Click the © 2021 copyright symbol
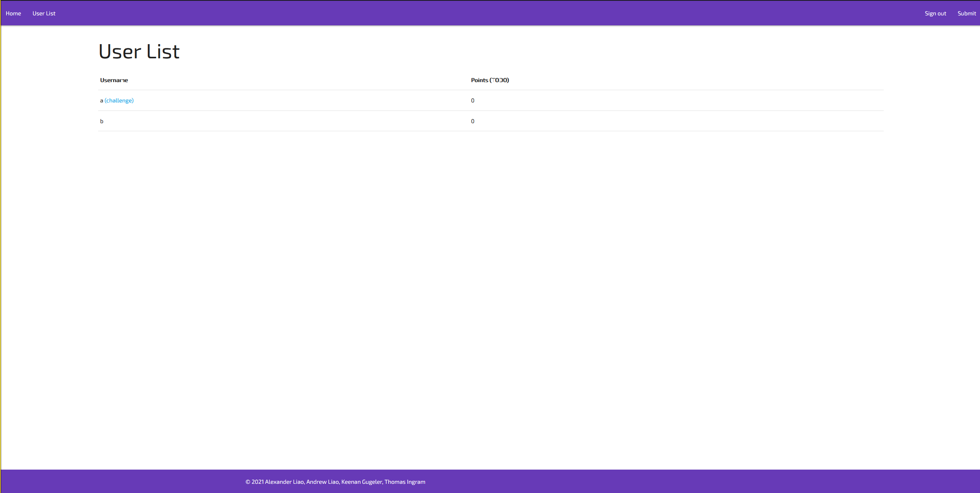Image resolution: width=980 pixels, height=493 pixels. [x=248, y=482]
